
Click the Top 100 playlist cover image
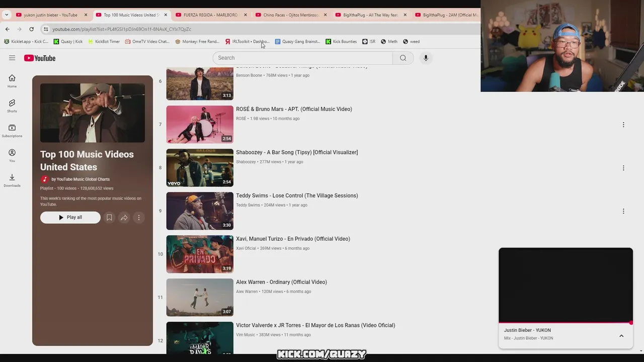coord(93,113)
